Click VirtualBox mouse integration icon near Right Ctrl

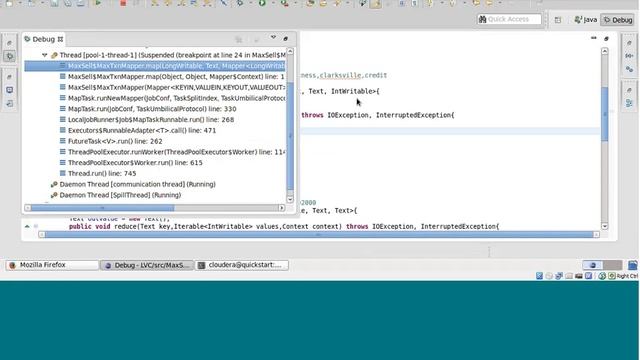pos(611,276)
